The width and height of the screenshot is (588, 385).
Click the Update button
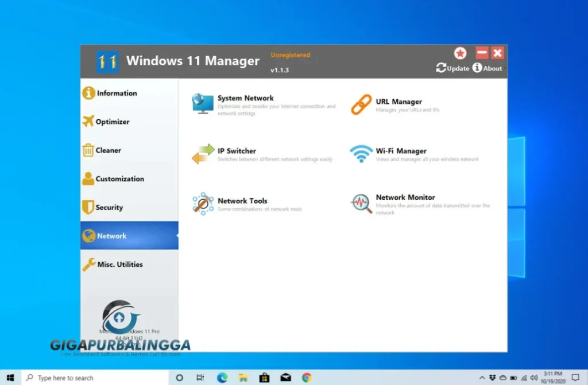point(453,68)
